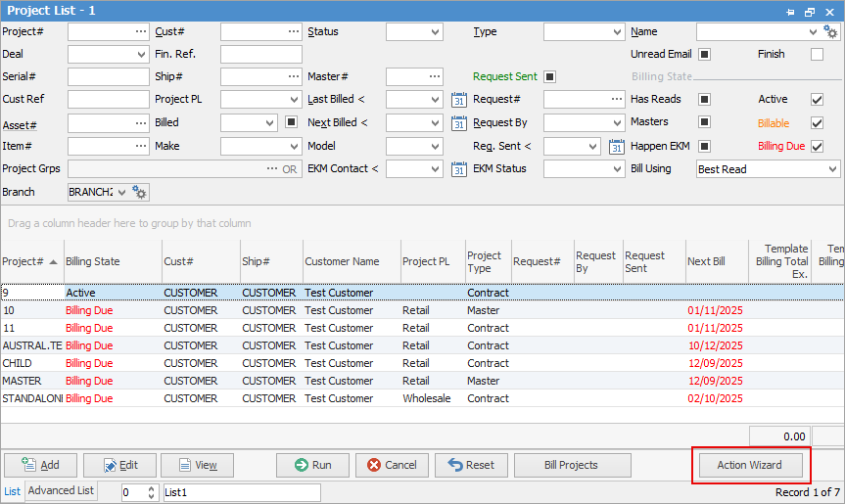Uncheck the Active checkbox

[x=817, y=99]
